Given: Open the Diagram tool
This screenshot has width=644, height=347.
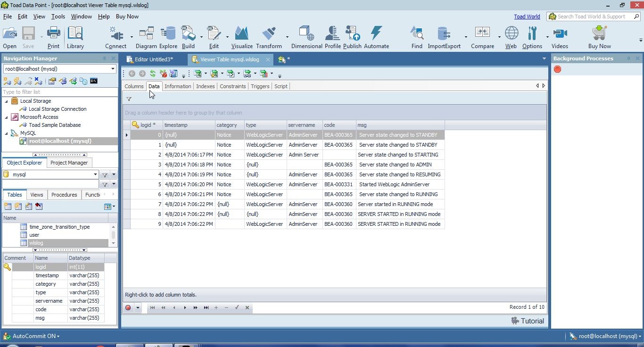Looking at the screenshot, I should pos(146,38).
